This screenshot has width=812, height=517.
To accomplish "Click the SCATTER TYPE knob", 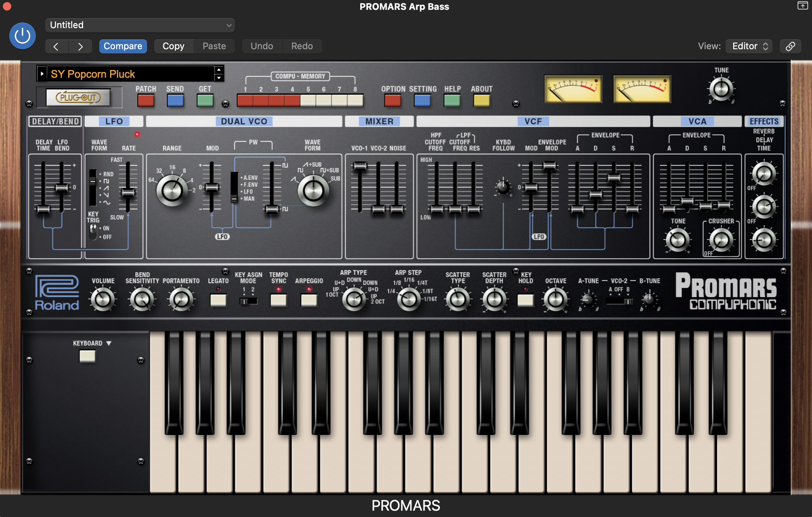I will [458, 300].
